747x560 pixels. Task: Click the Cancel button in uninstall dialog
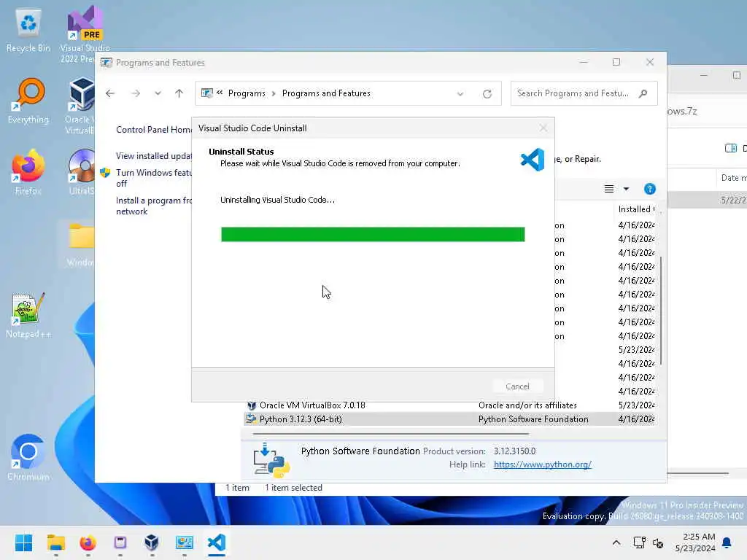(517, 386)
